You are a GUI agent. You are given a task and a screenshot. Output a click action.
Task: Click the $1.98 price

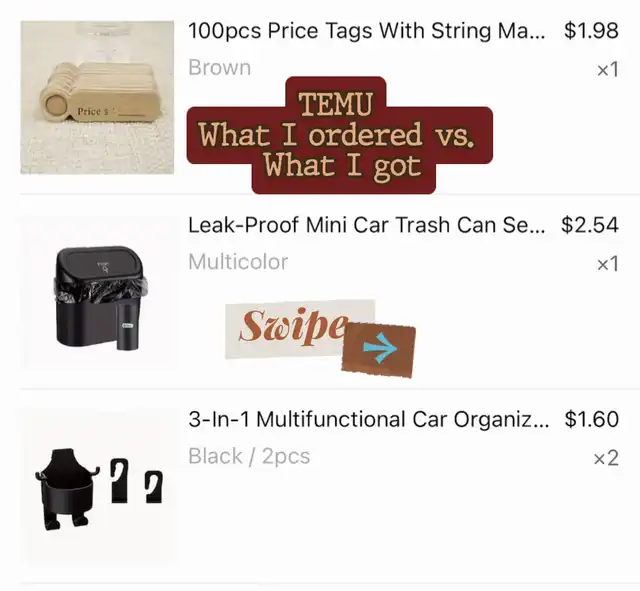591,31
